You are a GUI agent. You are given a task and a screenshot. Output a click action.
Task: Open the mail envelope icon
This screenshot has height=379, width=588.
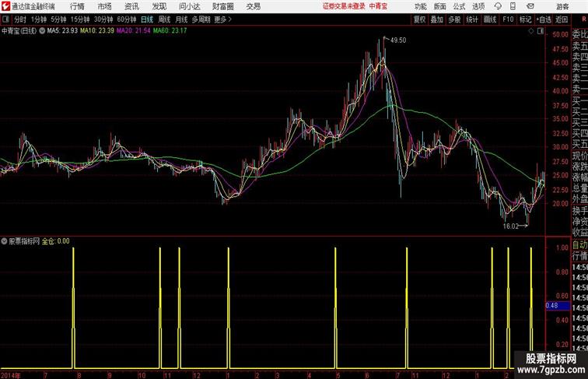click(x=530, y=6)
